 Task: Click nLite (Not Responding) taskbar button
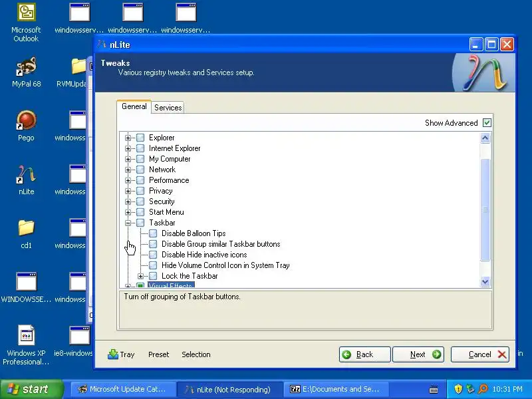(x=229, y=389)
